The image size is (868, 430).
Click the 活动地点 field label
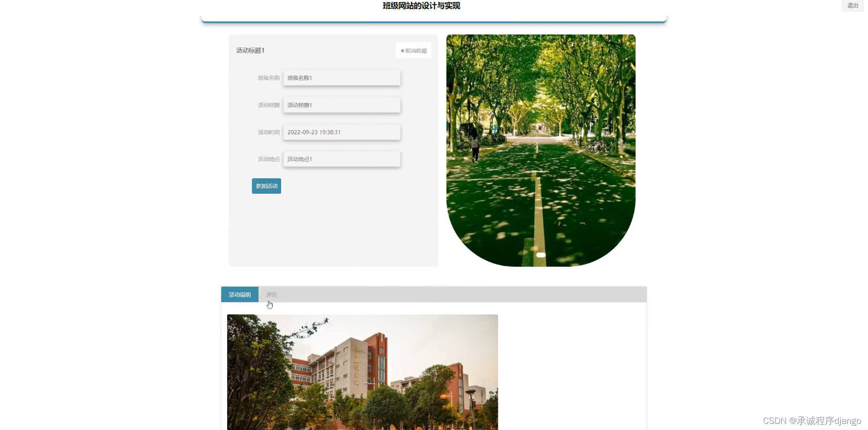[x=269, y=159]
